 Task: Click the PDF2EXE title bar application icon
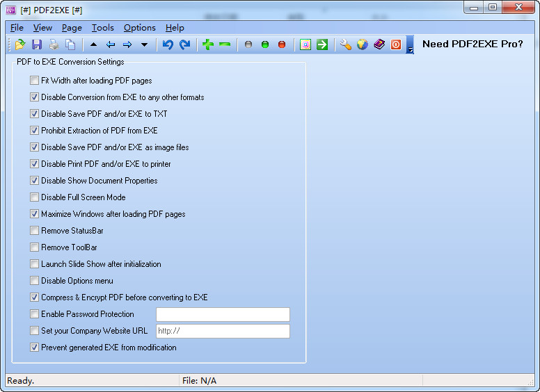pyautogui.click(x=11, y=10)
